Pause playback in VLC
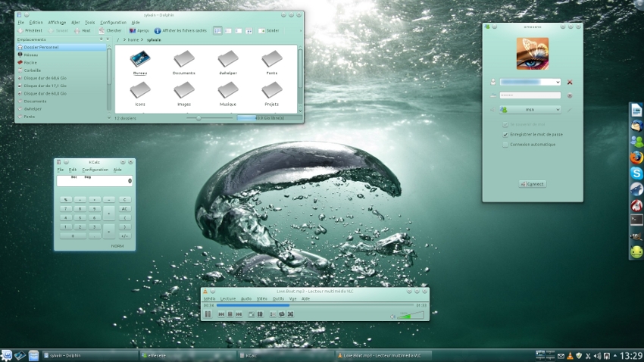This screenshot has width=644, height=362. point(208,314)
